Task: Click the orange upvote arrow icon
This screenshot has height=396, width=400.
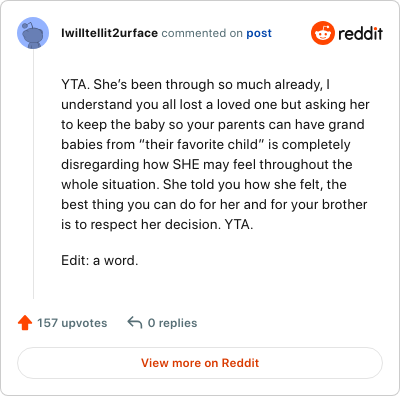Action: pos(25,323)
